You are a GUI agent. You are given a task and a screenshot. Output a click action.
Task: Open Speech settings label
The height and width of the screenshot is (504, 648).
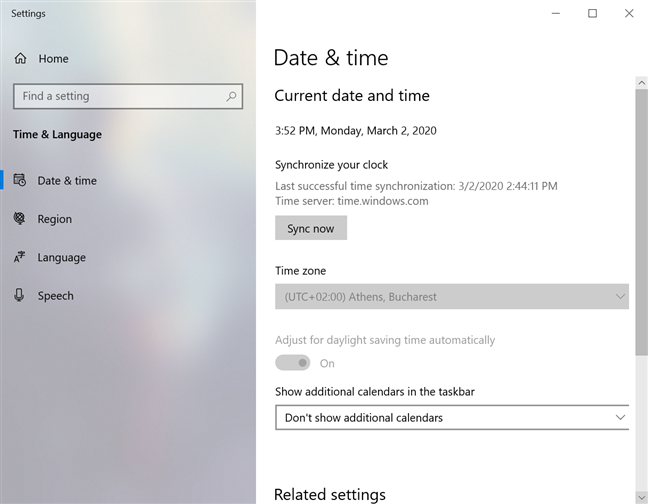pos(55,296)
